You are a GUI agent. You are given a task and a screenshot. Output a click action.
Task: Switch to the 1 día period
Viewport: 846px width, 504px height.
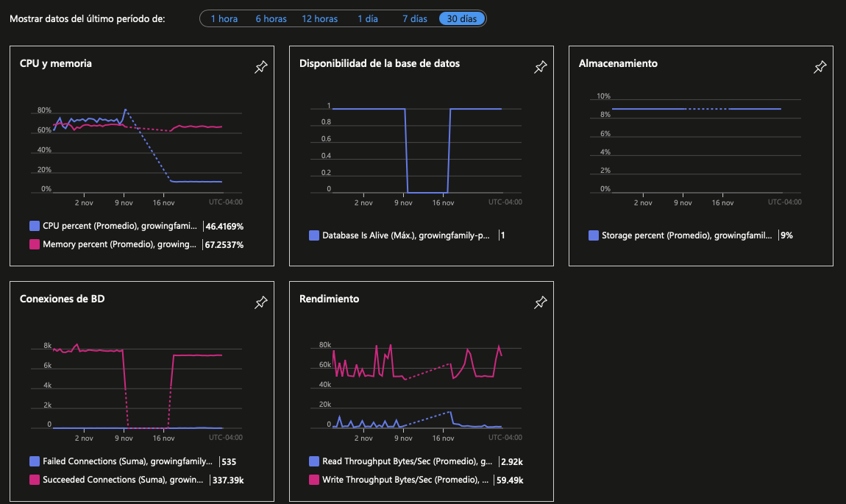tap(367, 19)
